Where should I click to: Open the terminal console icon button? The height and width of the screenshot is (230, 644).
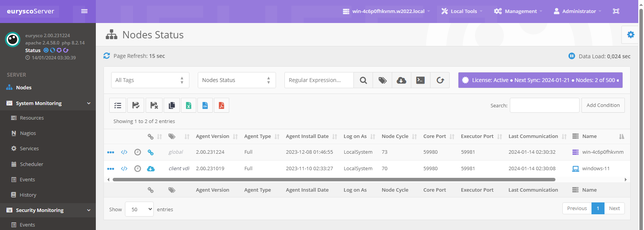pos(421,80)
